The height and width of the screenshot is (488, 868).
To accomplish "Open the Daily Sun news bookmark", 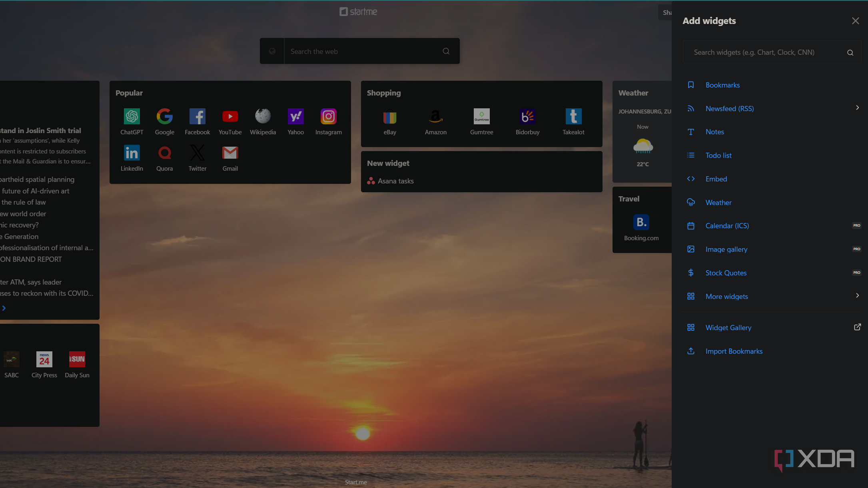I will pyautogui.click(x=77, y=359).
